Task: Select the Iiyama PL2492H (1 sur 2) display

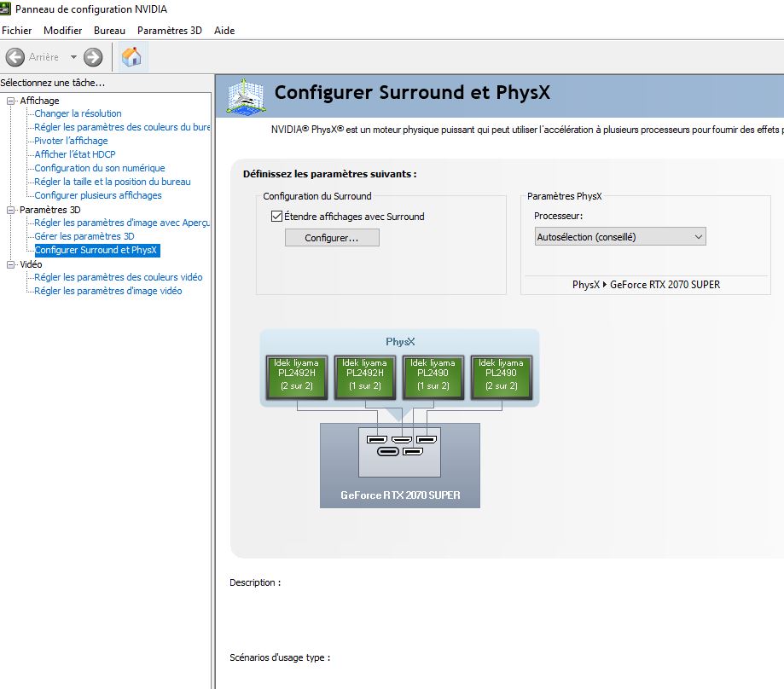Action: (x=364, y=377)
